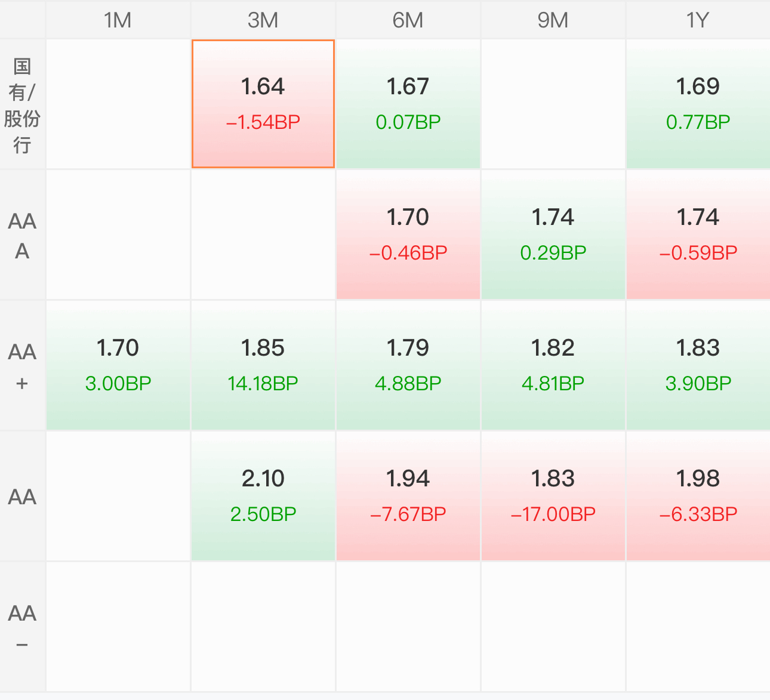
Task: Open the 1.79 cell showing 4.88BP
Action: point(408,365)
